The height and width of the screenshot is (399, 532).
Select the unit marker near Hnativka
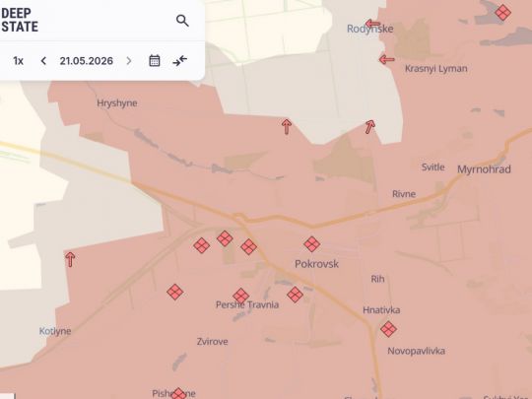click(388, 329)
